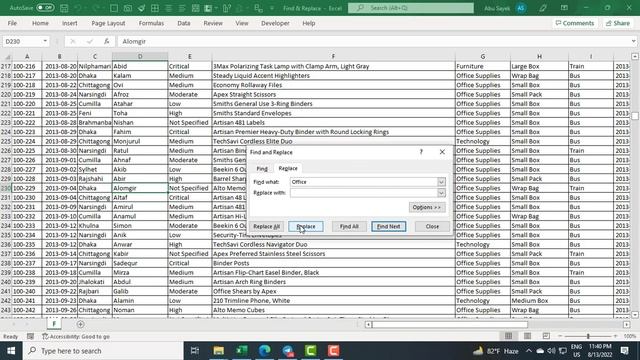Click the Save icon in title bar
This screenshot has height=360, width=640.
64,8
